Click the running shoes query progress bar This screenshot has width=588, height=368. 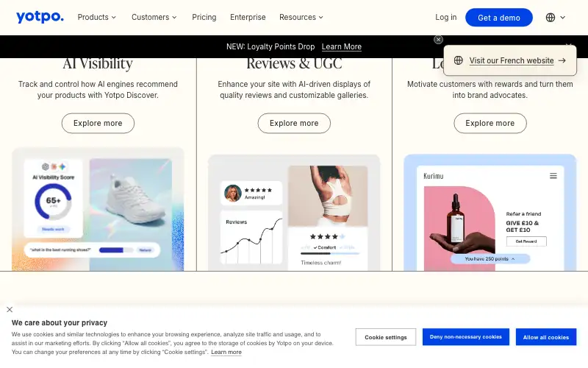coord(116,250)
